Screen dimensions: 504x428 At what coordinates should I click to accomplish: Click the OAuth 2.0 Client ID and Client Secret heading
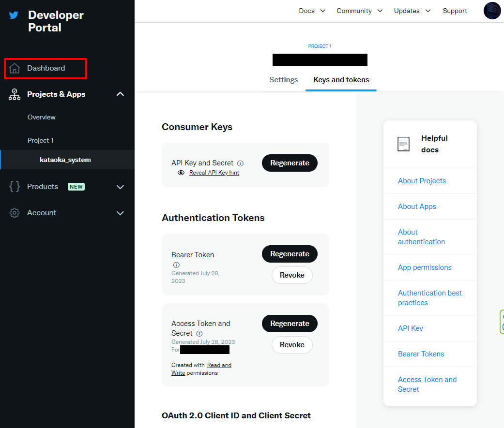tap(236, 415)
